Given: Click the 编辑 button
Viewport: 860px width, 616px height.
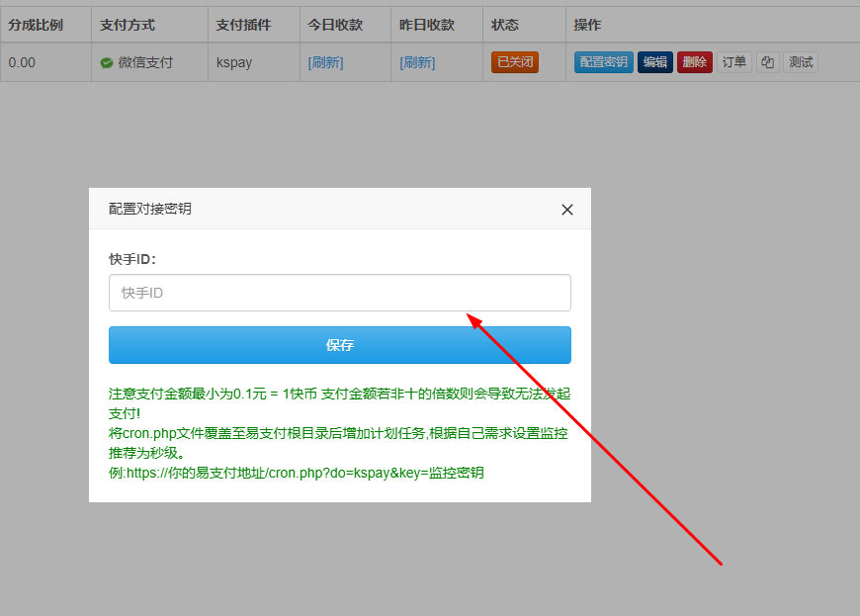Looking at the screenshot, I should 654,62.
